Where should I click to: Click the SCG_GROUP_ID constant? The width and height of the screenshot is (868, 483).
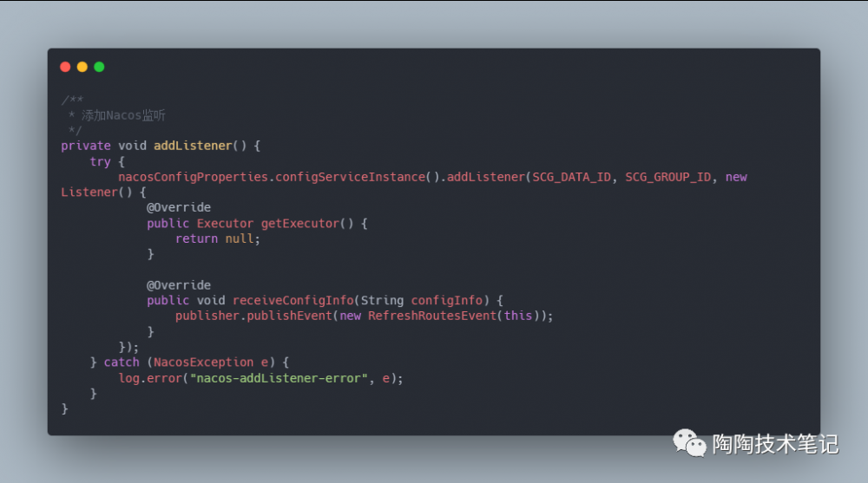click(x=668, y=177)
